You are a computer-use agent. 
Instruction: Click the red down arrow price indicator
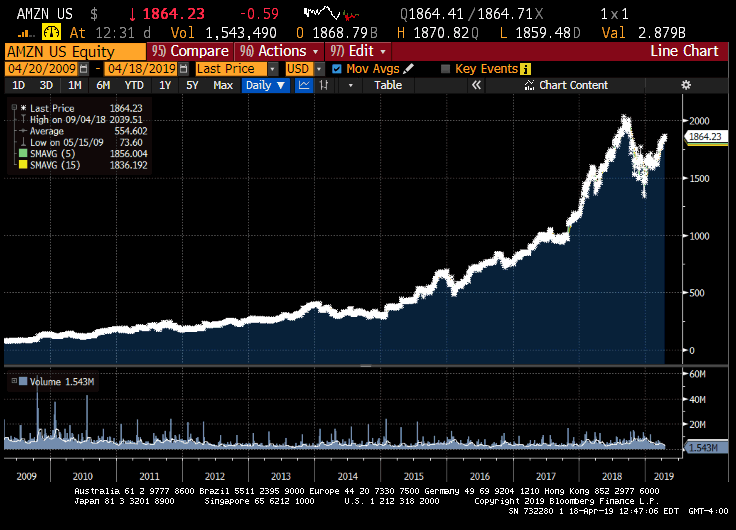132,14
